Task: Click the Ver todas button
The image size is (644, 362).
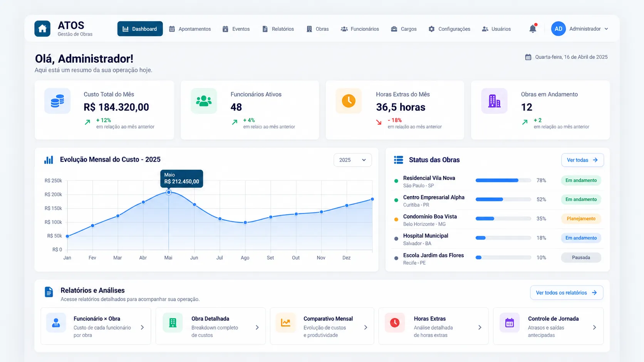Action: (582, 160)
